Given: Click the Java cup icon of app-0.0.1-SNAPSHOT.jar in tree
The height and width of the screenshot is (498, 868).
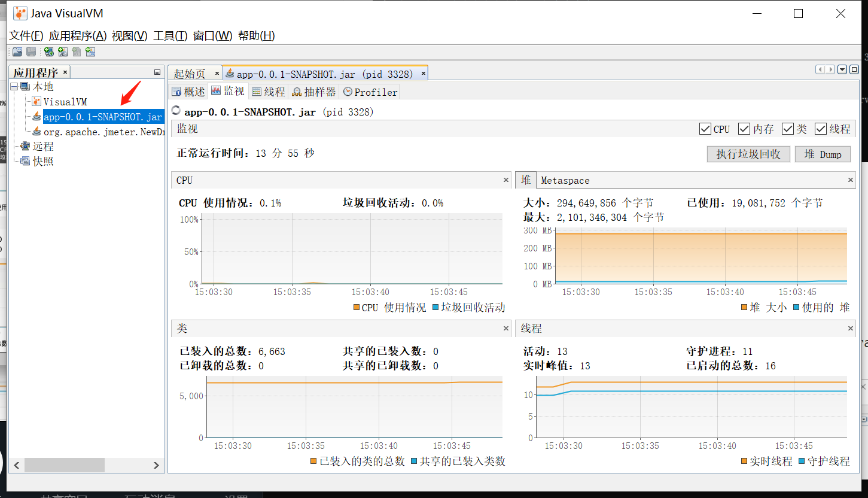Looking at the screenshot, I should click(x=36, y=117).
